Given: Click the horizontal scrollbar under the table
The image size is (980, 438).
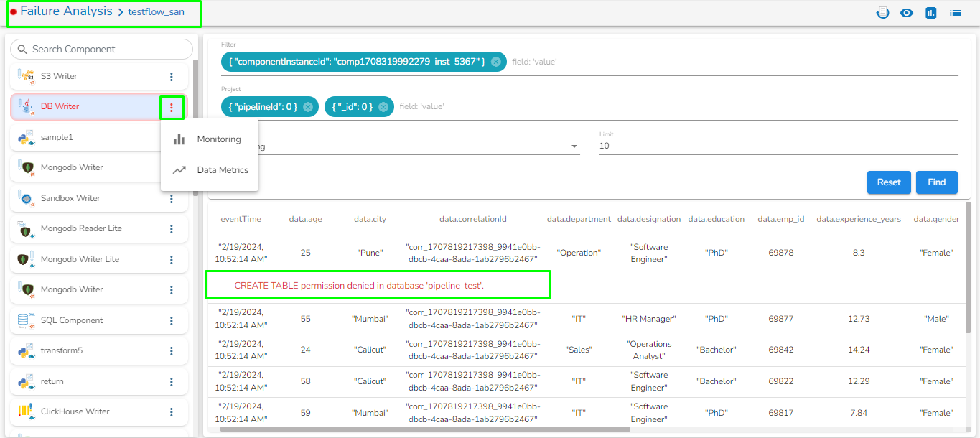Looking at the screenshot, I should pos(424,429).
